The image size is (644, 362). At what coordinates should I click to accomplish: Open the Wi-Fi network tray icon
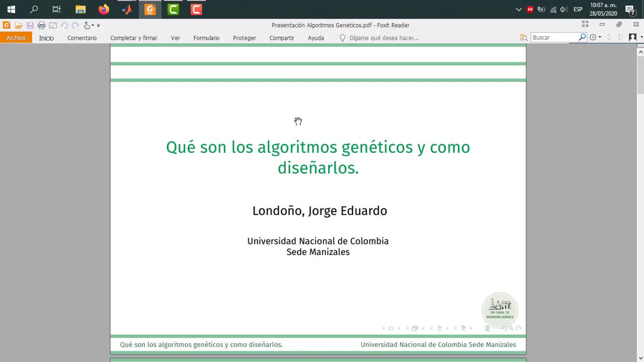[553, 9]
